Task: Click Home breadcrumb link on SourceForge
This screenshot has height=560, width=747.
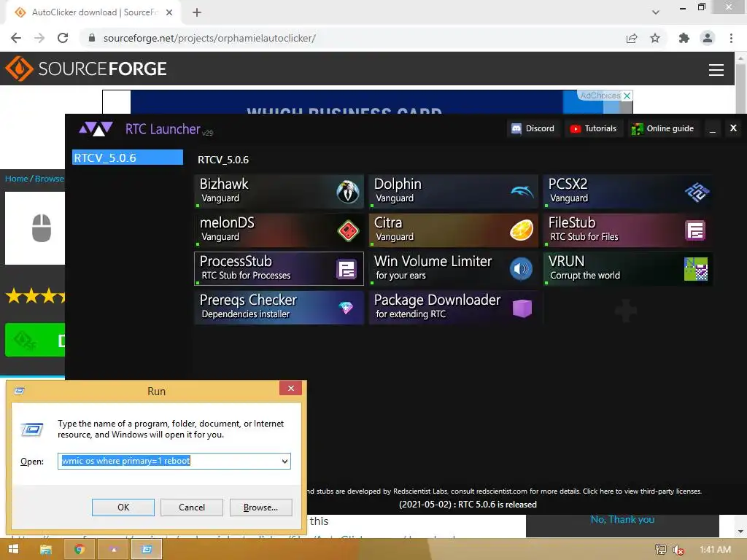Action: click(17, 179)
